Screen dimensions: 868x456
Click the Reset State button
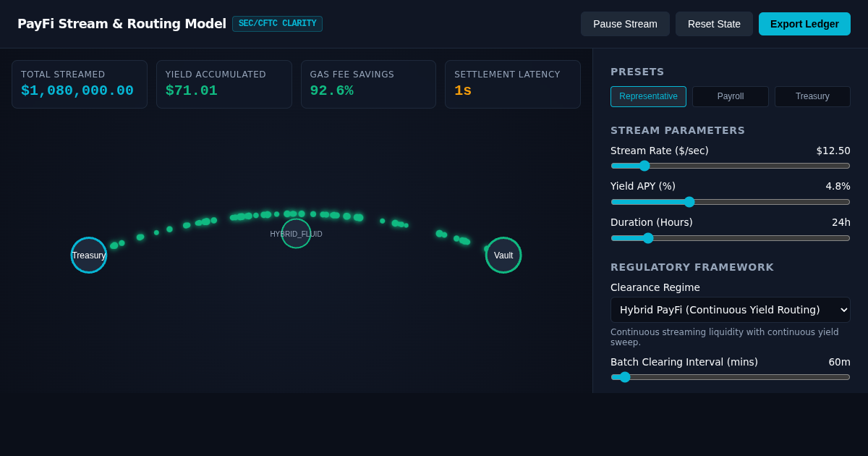click(x=714, y=24)
